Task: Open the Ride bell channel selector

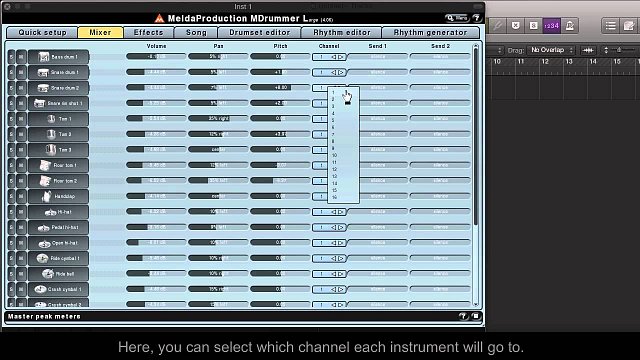Action: [x=329, y=274]
